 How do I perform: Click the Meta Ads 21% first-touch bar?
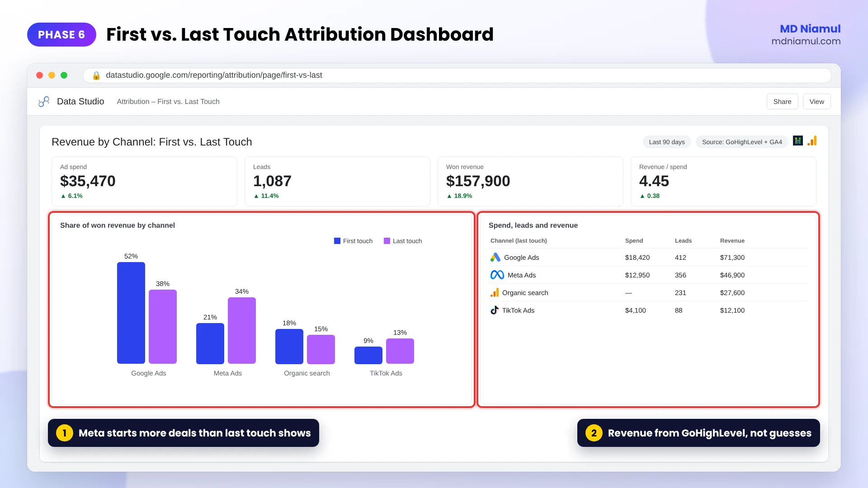[x=210, y=343]
